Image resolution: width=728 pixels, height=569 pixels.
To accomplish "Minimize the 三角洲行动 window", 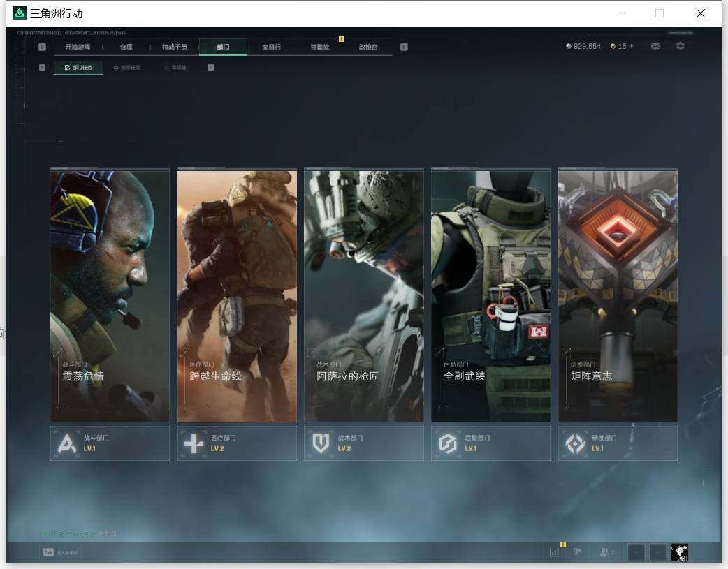I will (x=619, y=13).
